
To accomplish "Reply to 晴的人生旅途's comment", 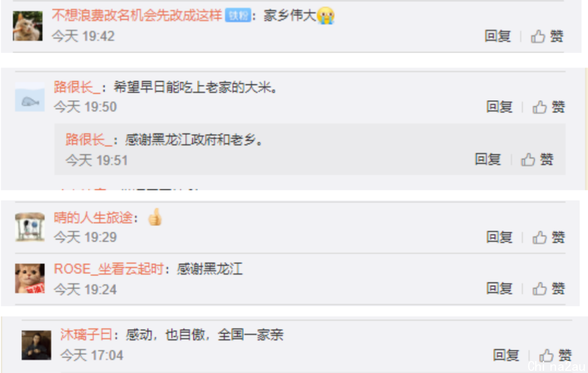I will (x=499, y=237).
